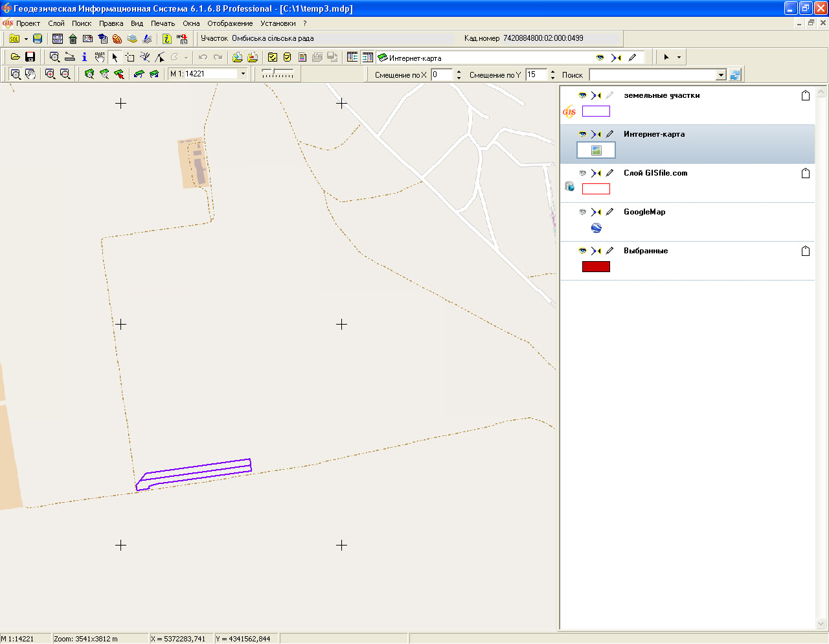Screen dimensions: 829x644
Task: Select the arrow pointer tool
Action: [x=115, y=57]
